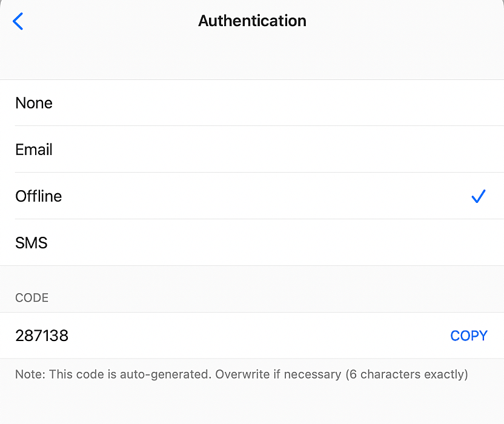Click the auto-generated code note text

click(241, 374)
